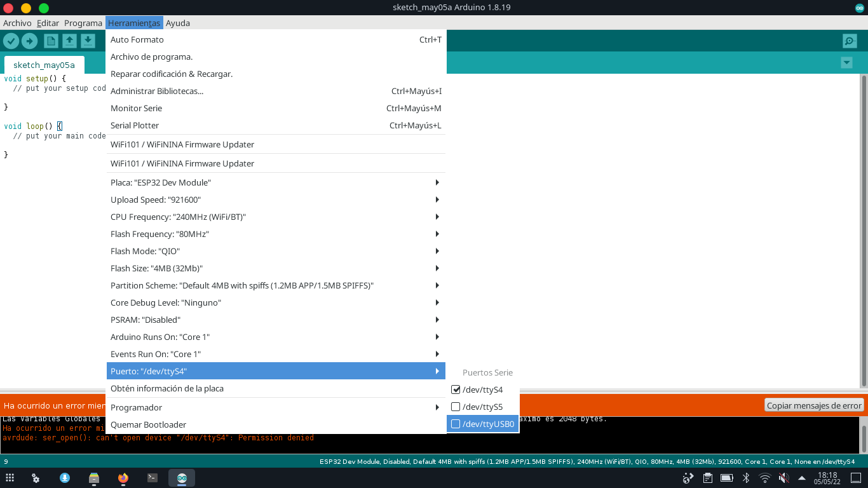Expand the Partition Scheme submenu
868x488 pixels.
276,285
